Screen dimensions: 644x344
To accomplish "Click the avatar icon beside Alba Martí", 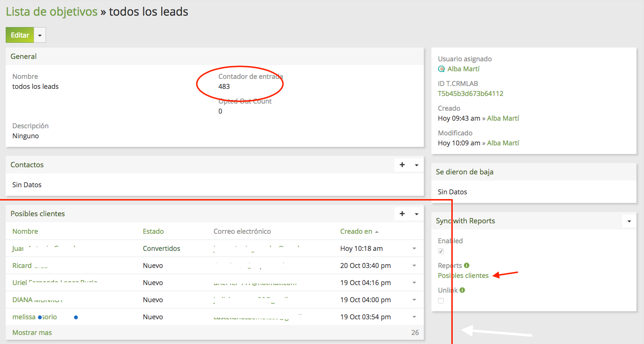I will point(441,69).
